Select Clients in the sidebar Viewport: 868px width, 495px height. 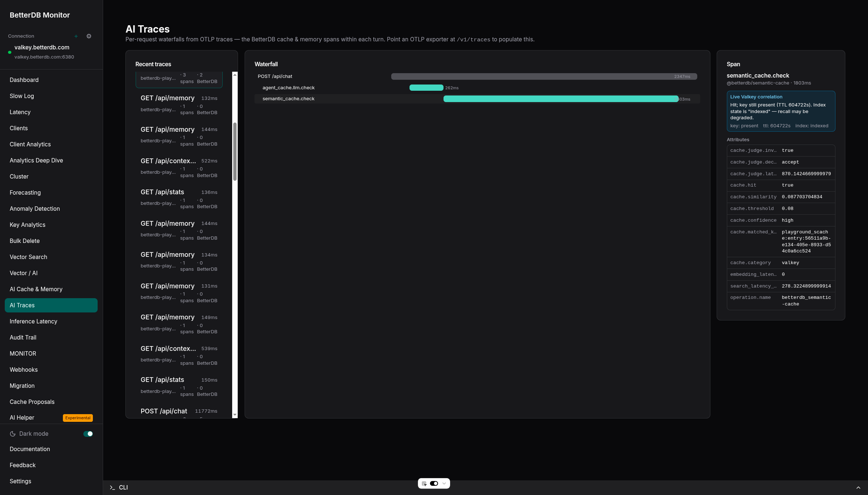[51, 128]
